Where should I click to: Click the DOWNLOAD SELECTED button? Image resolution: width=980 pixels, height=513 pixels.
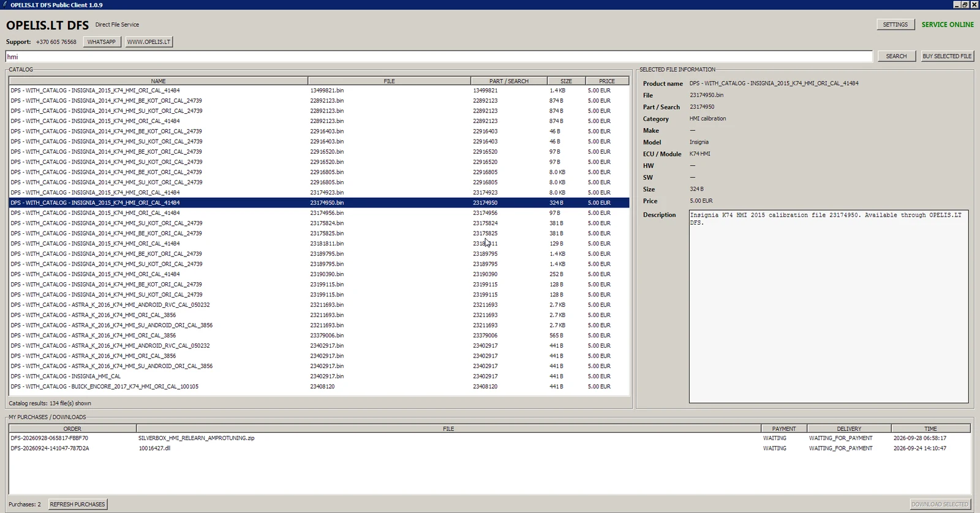(940, 504)
